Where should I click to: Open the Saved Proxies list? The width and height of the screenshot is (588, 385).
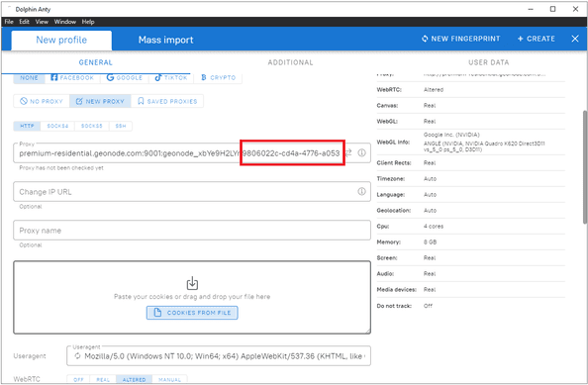click(x=167, y=101)
